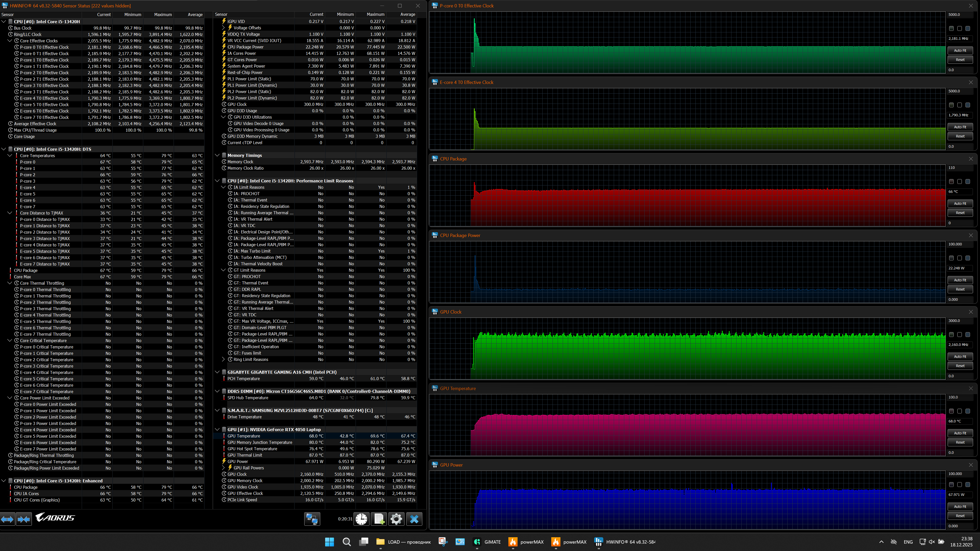The height and width of the screenshot is (551, 980).
Task: Open Windows Start menu
Action: pyautogui.click(x=329, y=542)
